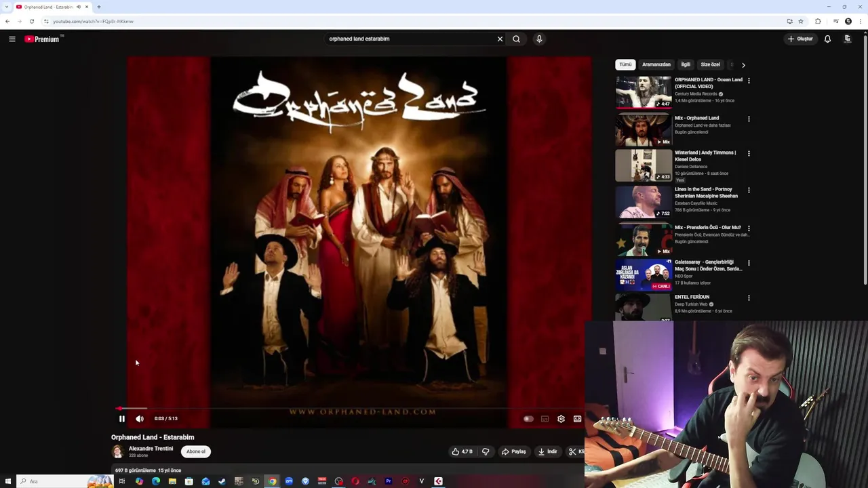868x488 pixels.
Task: Bookmark this page with star icon
Action: click(801, 21)
